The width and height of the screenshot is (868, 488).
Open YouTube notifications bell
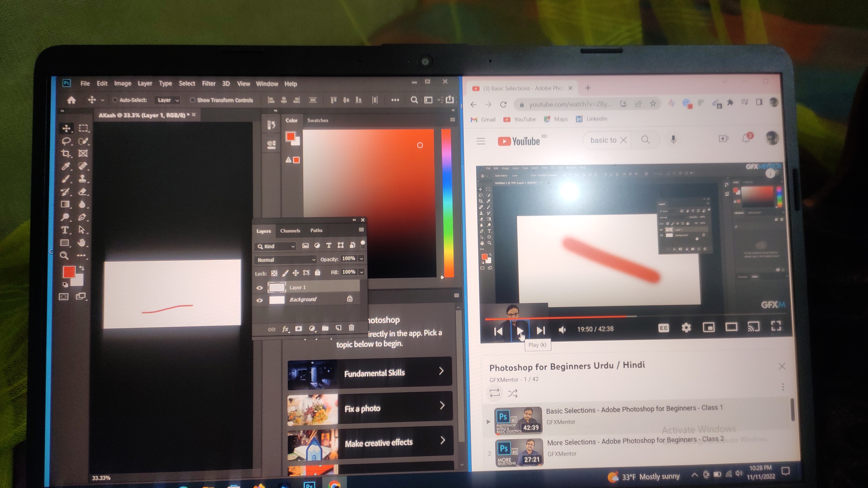coord(746,138)
